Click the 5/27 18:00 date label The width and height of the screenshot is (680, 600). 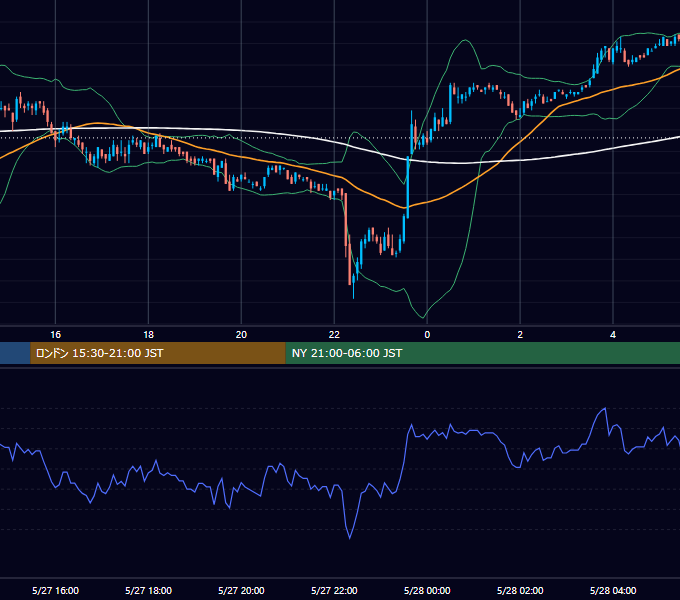click(x=148, y=590)
